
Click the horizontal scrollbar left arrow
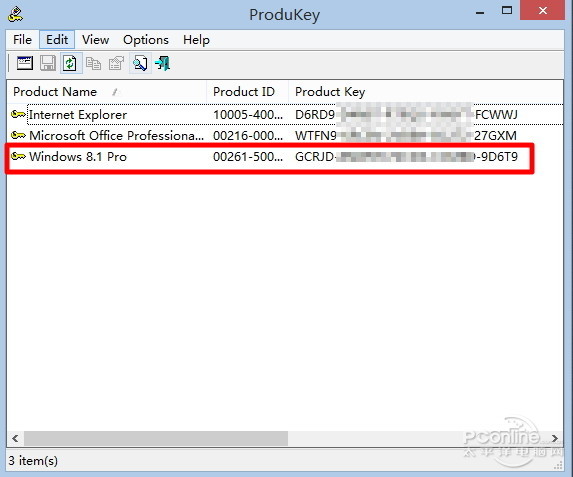pos(15,438)
